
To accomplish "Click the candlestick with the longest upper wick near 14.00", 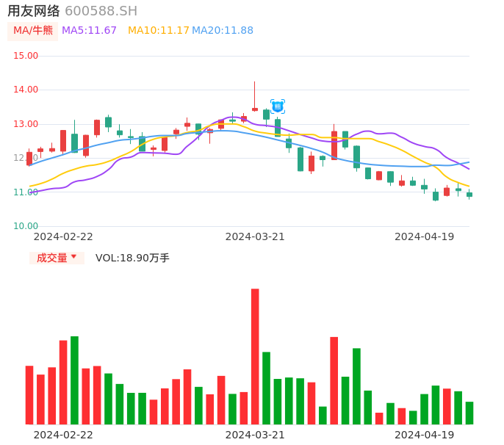I will tap(255, 96).
